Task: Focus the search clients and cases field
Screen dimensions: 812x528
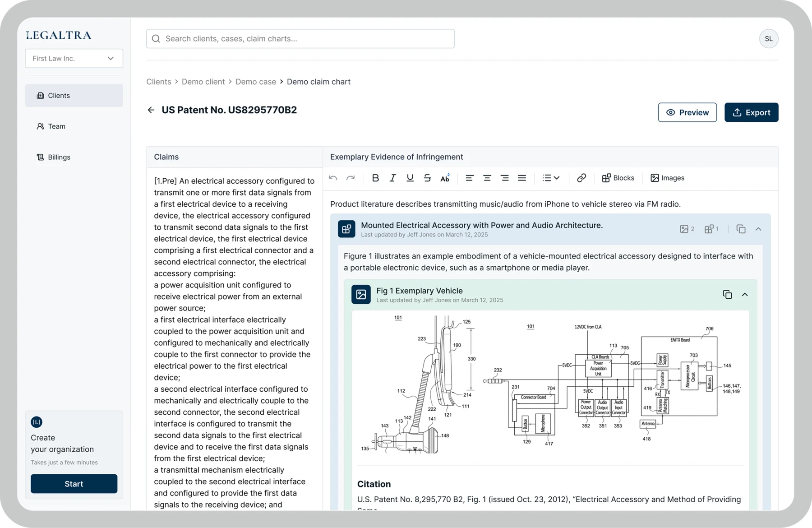Action: (x=300, y=39)
